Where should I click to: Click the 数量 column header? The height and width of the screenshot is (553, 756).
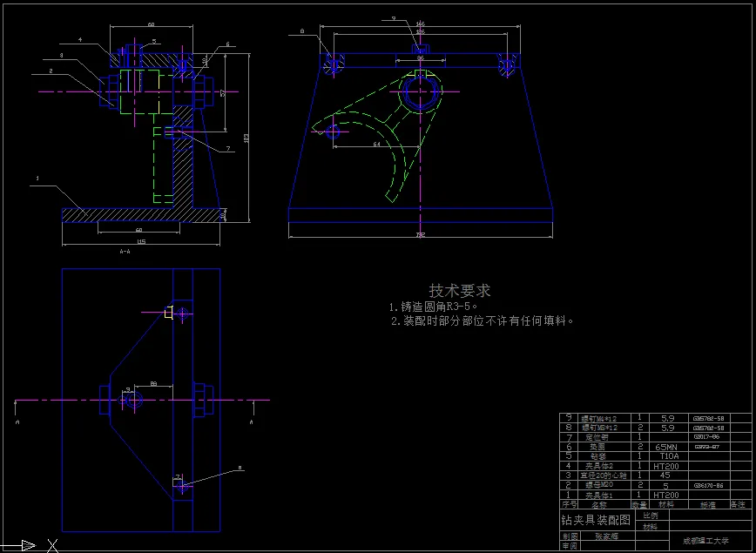(639, 505)
